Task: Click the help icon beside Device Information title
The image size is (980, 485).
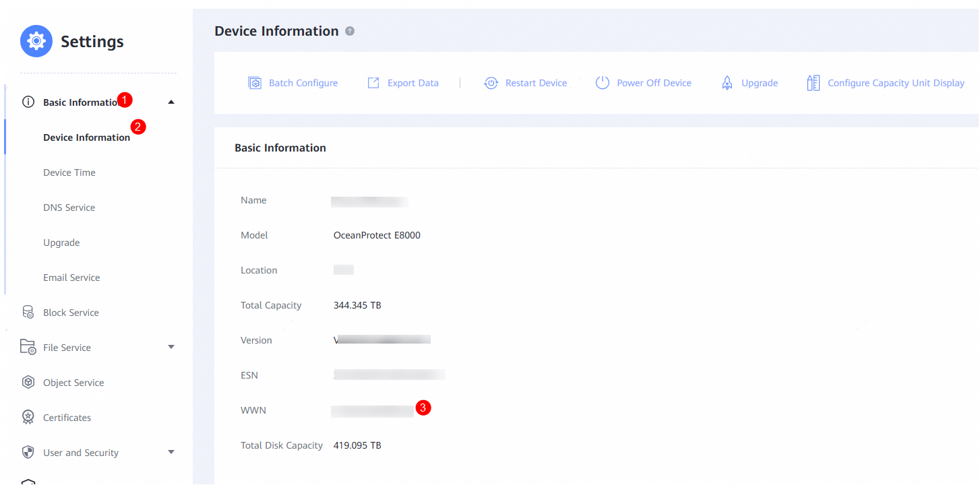Action: [349, 31]
